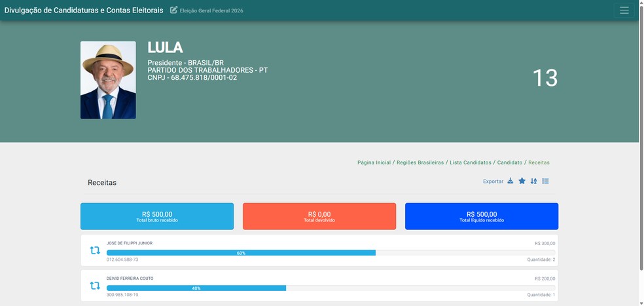
Task: Click the LULA candidate name heading
Action: point(165,48)
